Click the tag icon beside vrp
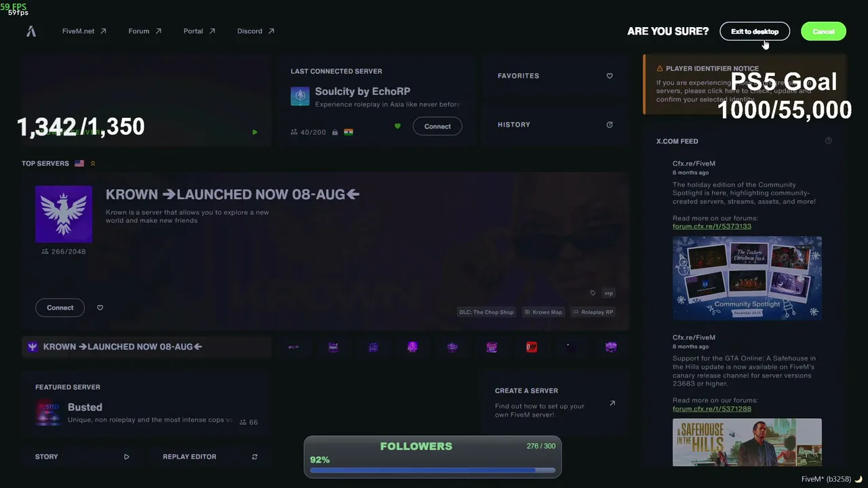 click(593, 293)
